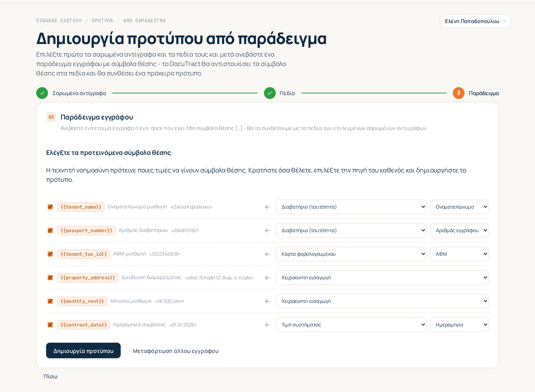Click the {{contract_date}} placeholder tag

[84, 325]
